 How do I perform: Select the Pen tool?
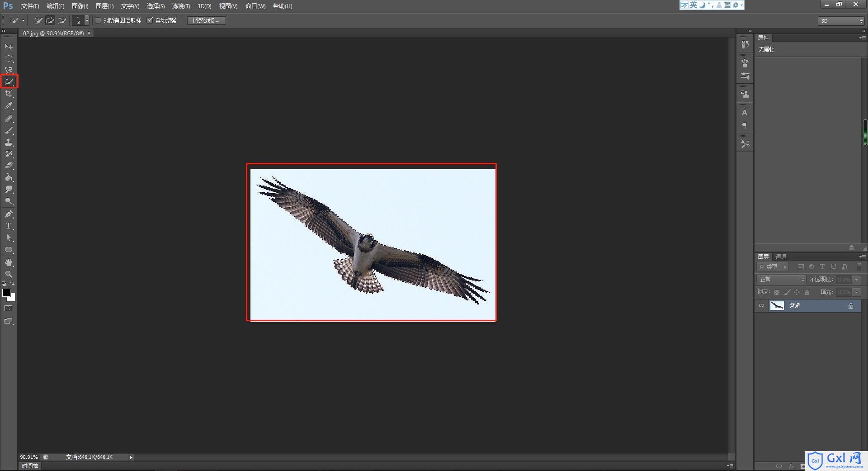[x=9, y=214]
